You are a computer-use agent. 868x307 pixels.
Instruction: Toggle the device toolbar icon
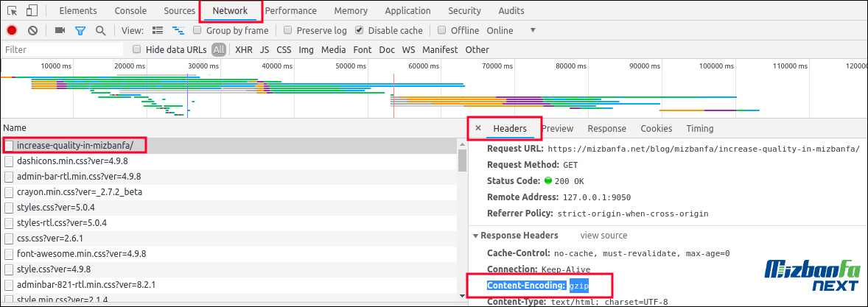tap(32, 10)
